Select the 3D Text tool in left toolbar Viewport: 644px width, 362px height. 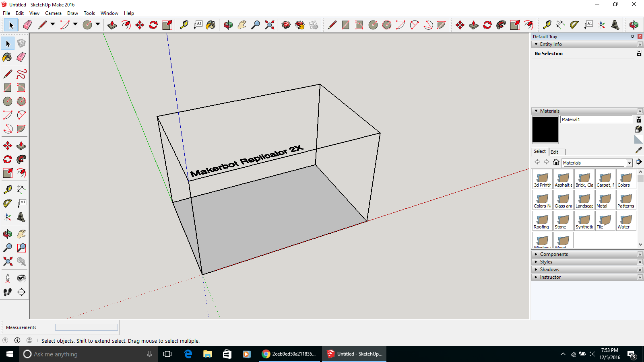tap(21, 217)
